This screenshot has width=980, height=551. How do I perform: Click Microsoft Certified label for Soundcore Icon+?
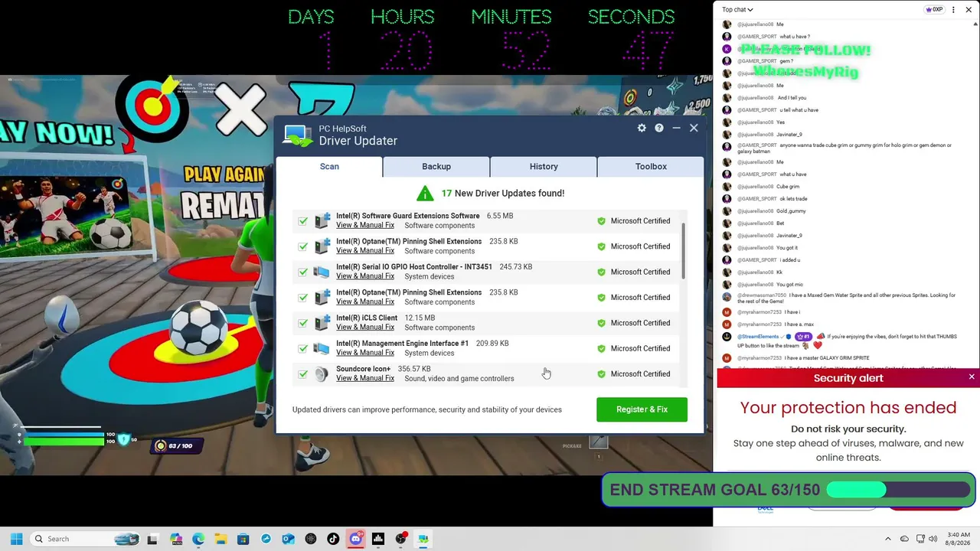[640, 374]
